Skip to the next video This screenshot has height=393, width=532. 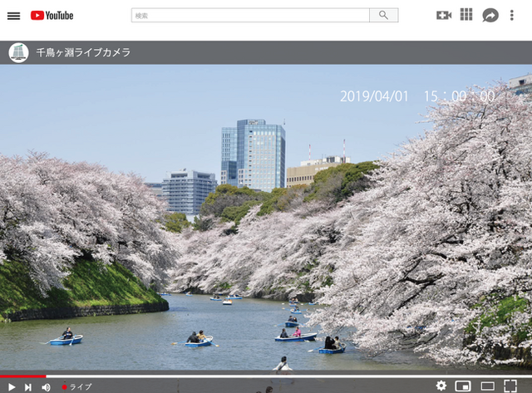pos(28,386)
